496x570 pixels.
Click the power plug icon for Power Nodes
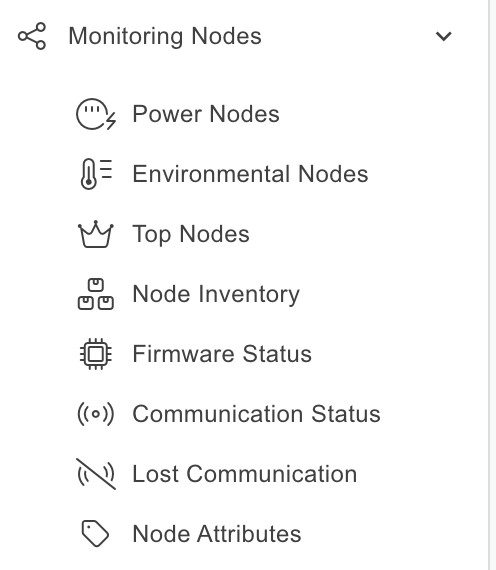(96, 114)
